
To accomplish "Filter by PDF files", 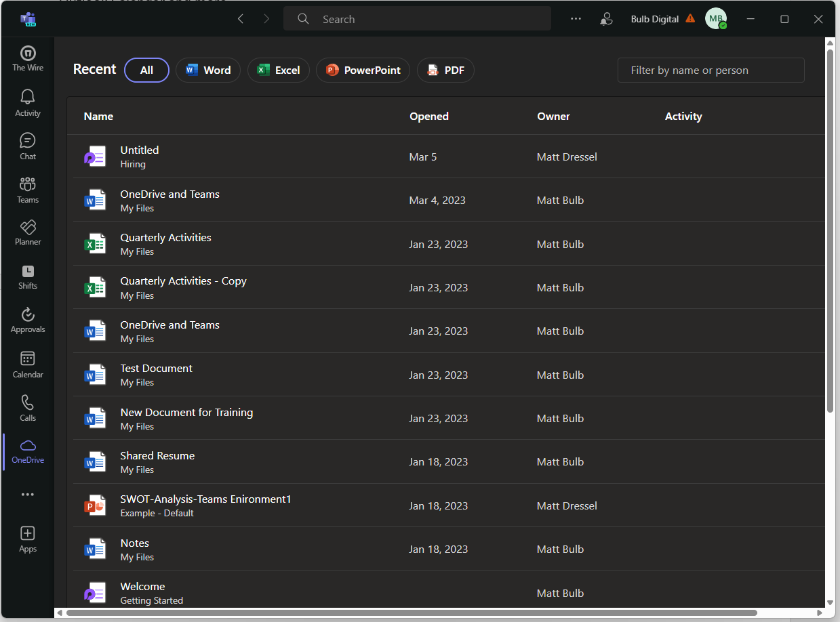I will [445, 70].
